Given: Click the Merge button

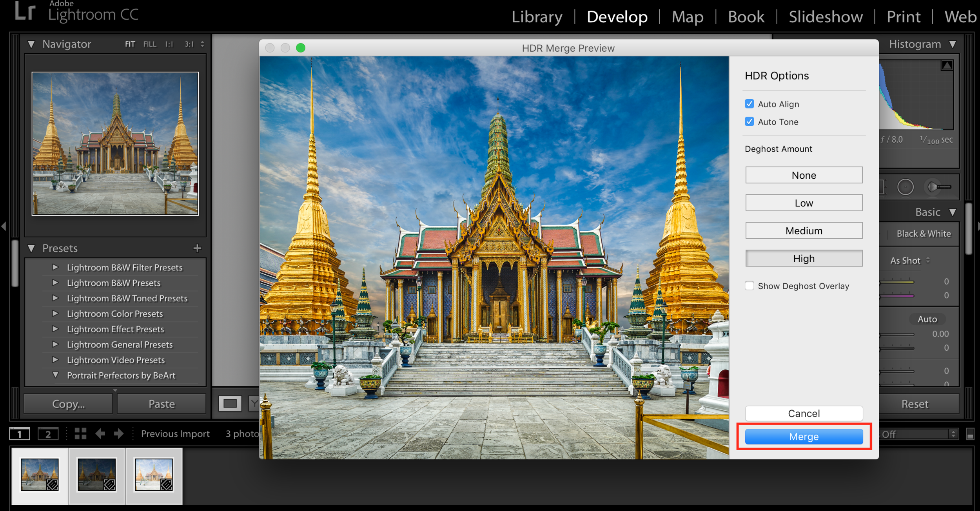Looking at the screenshot, I should (x=804, y=437).
